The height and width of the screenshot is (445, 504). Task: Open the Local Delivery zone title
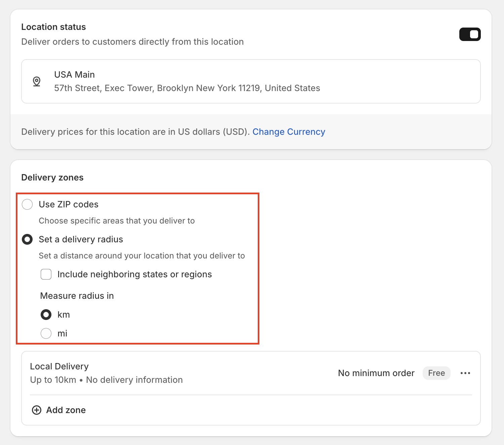tap(59, 366)
